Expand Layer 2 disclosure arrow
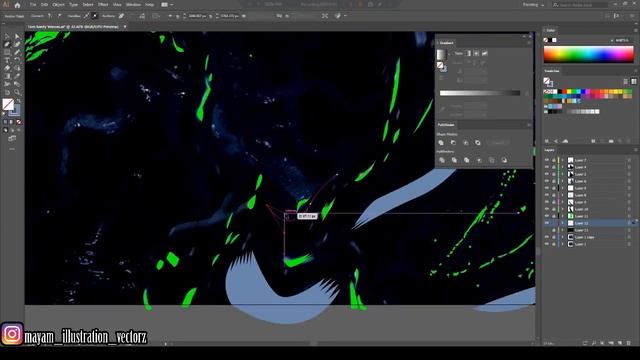 (x=563, y=174)
